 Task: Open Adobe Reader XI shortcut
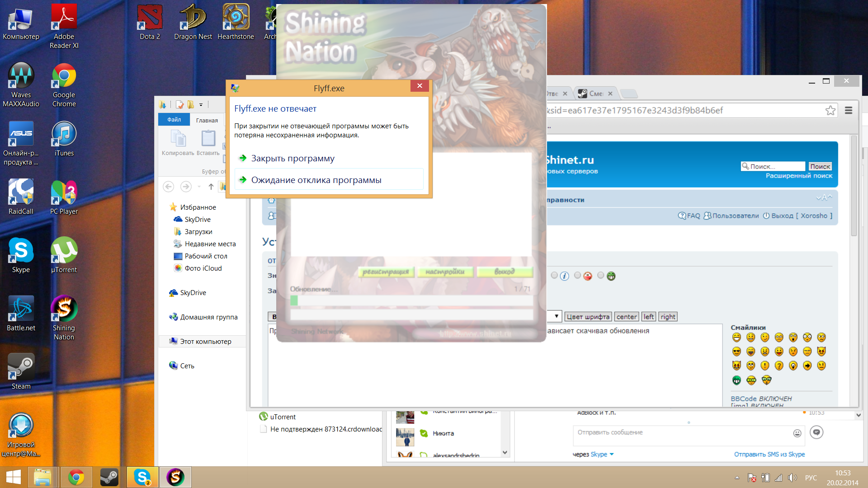64,26
